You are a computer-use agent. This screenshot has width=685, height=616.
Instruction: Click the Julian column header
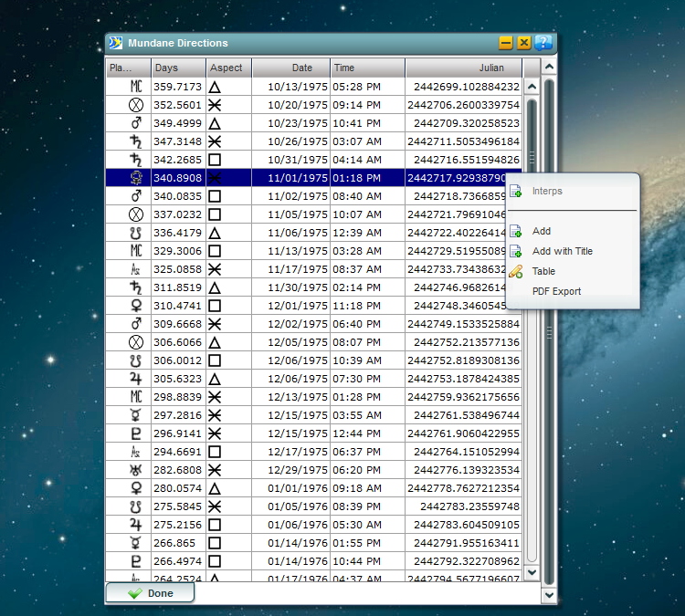coord(464,68)
